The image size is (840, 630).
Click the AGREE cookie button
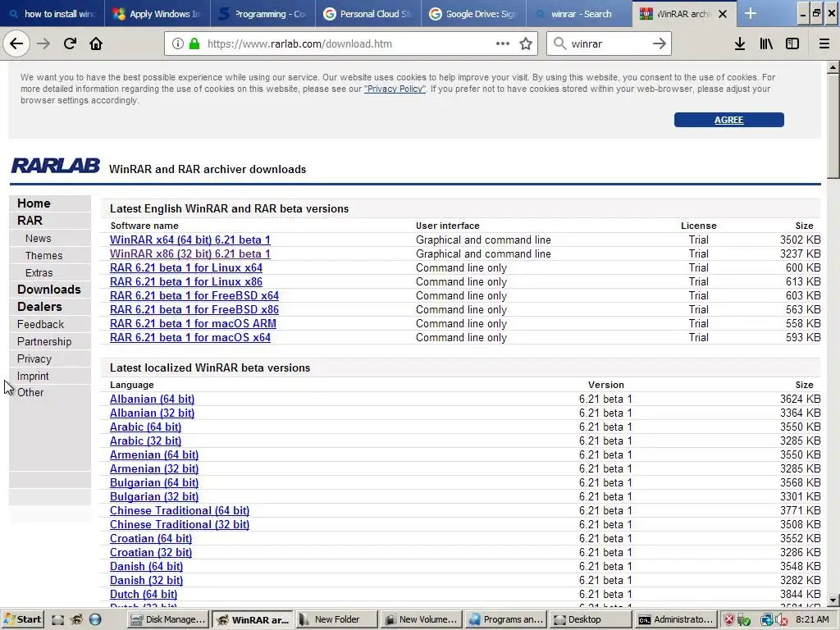728,120
